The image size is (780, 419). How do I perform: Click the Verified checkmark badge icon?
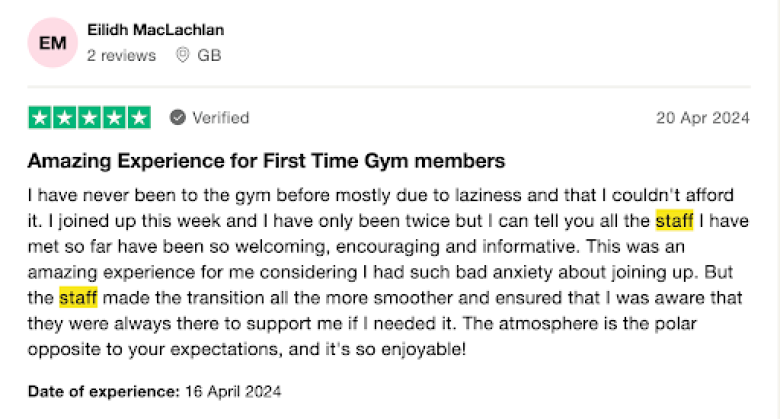pos(178,117)
